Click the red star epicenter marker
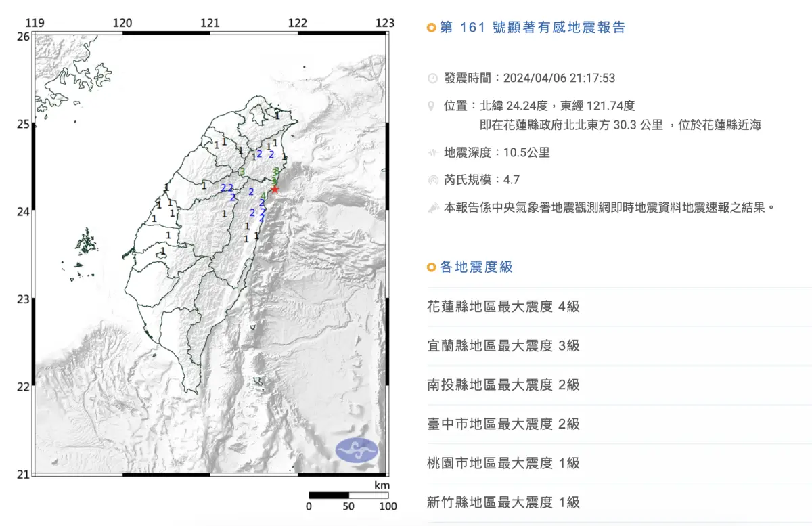The image size is (812, 526). pyautogui.click(x=275, y=190)
